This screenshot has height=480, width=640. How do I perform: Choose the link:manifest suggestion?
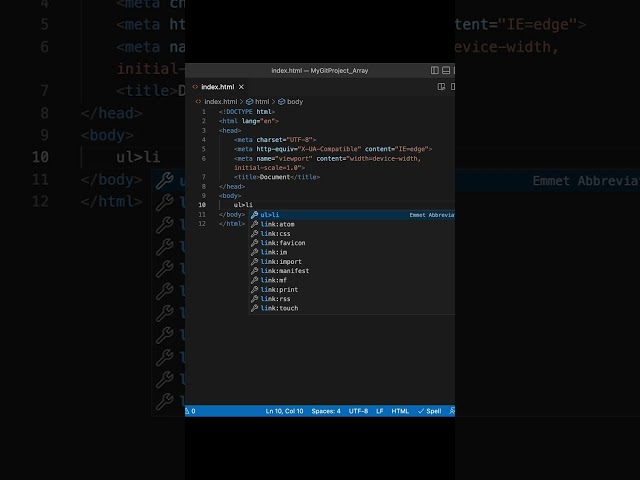click(352, 271)
